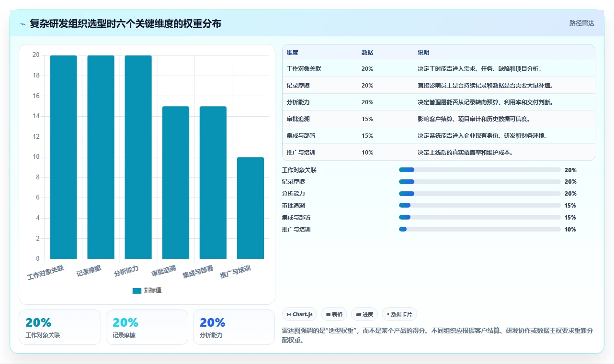Click description 决定上线后的真实覆盖率和维护成本
The height and width of the screenshot is (364, 614).
click(466, 153)
